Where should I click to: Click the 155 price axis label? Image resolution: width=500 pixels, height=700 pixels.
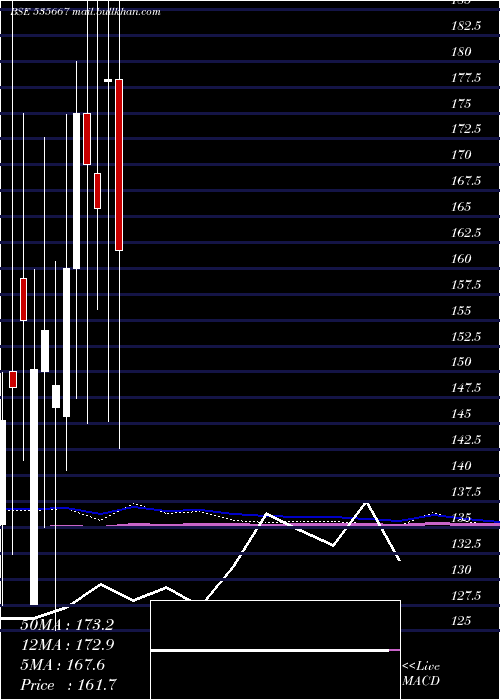pyautogui.click(x=461, y=310)
